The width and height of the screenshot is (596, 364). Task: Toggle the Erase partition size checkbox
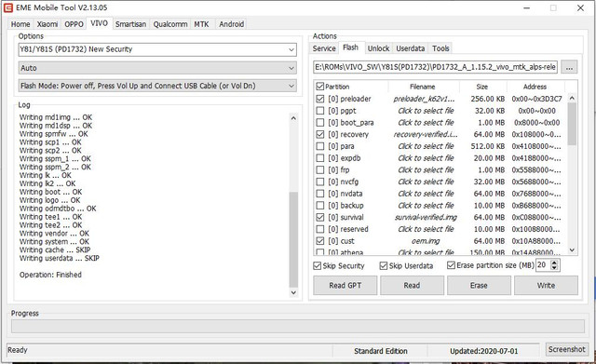(x=451, y=265)
